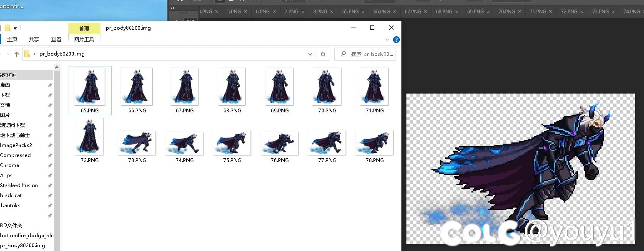Select the 74.PNG file thumbnail
Screen dimensions: 644x251
pos(184,143)
